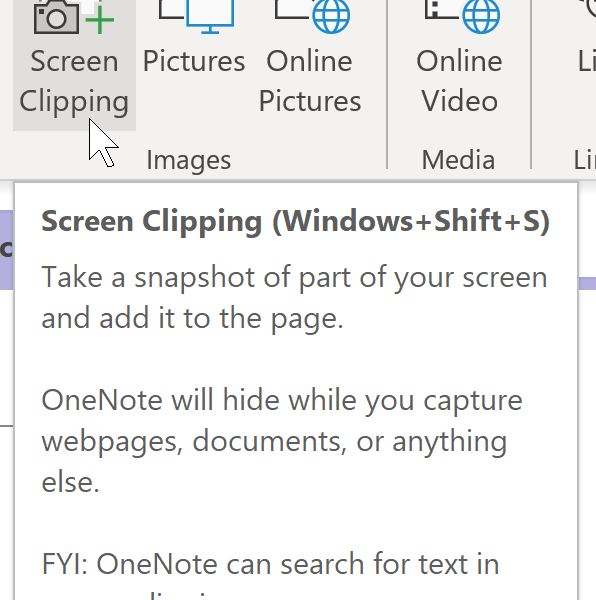Click the Images group label
The height and width of the screenshot is (600, 596).
[189, 160]
